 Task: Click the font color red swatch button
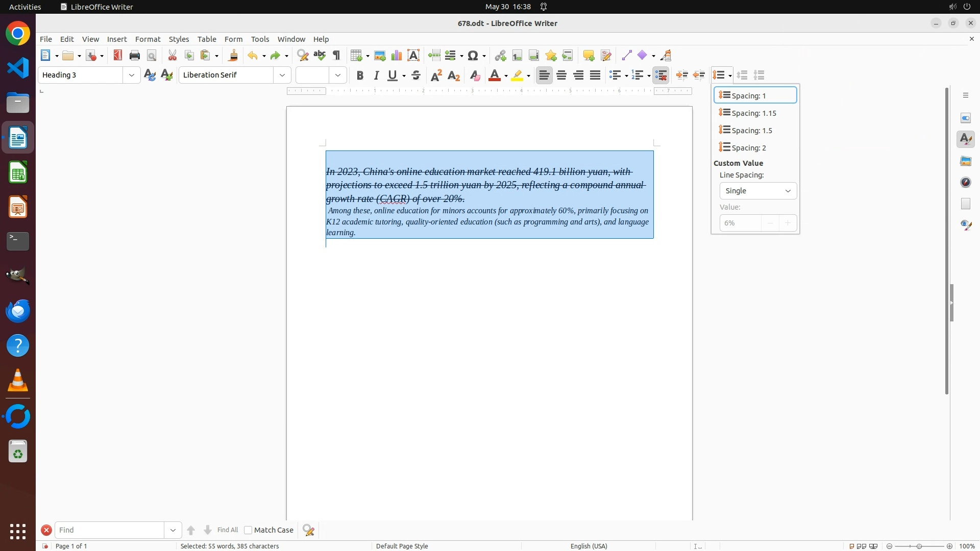[x=494, y=76]
